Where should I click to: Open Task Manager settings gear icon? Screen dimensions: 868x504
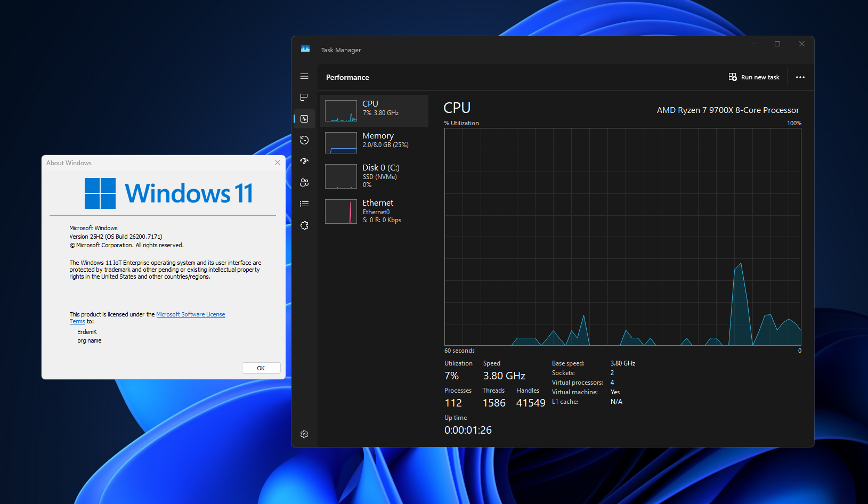click(x=304, y=434)
